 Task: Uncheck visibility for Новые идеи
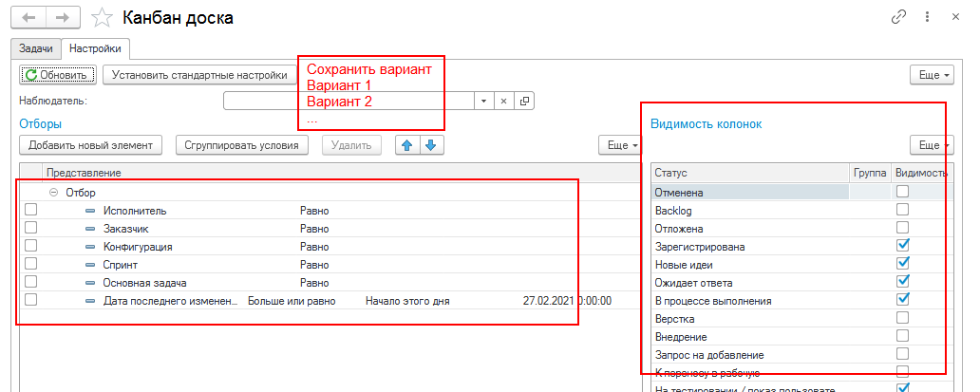[902, 264]
